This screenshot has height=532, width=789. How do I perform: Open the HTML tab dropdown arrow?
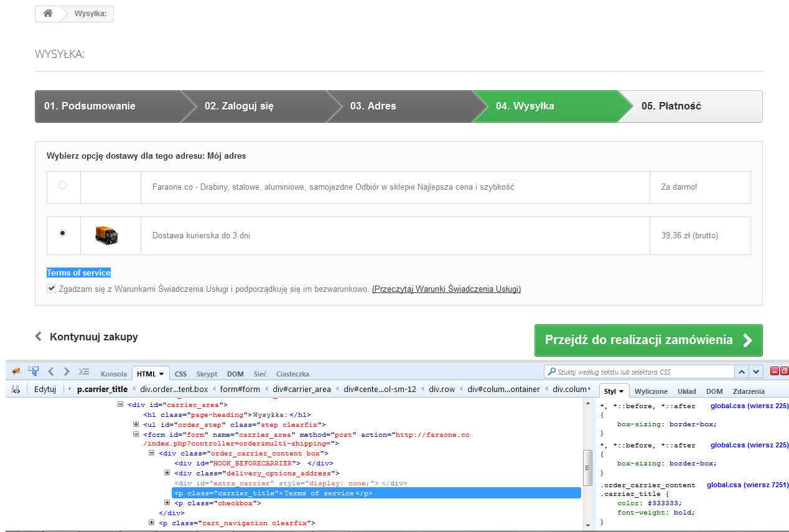pos(162,374)
